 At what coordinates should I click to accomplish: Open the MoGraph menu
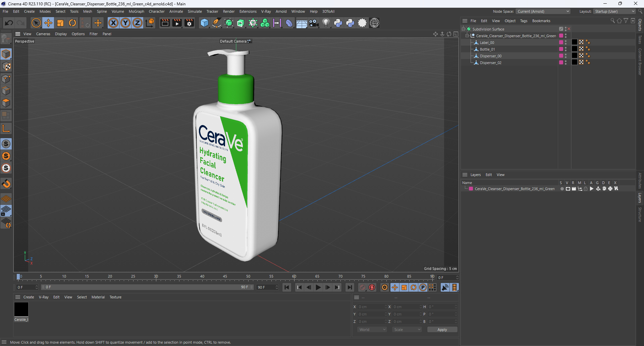(x=136, y=11)
